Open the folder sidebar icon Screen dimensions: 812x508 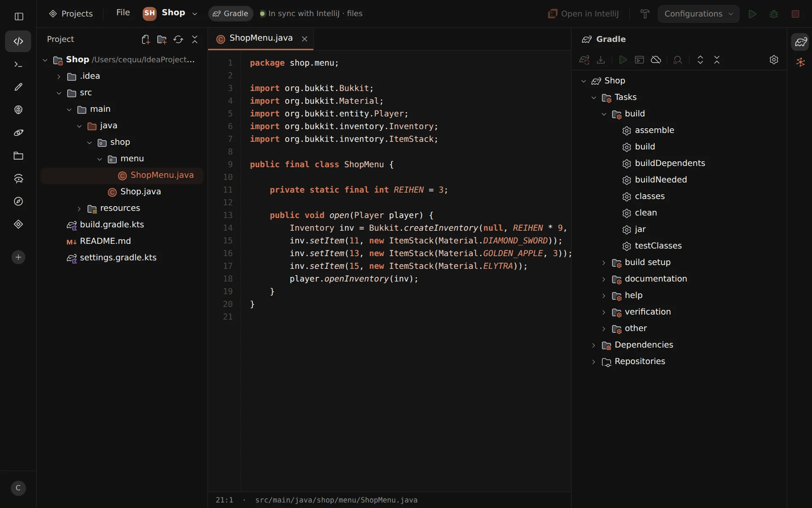[18, 156]
